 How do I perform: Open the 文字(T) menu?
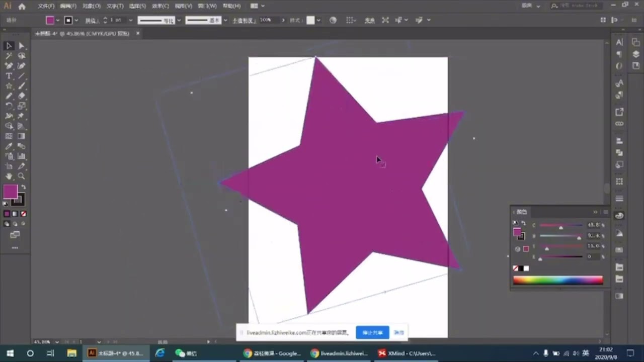click(x=115, y=6)
